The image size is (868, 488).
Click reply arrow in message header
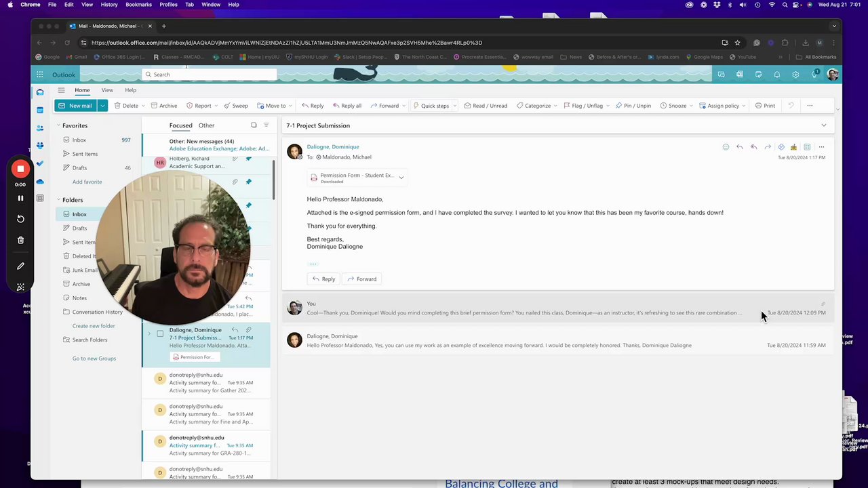click(x=740, y=147)
